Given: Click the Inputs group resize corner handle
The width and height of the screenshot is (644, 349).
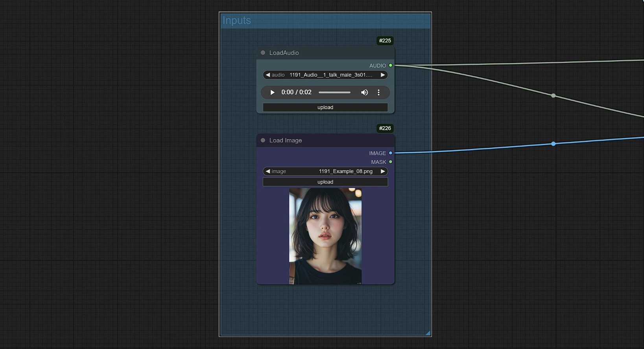Looking at the screenshot, I should coord(428,333).
